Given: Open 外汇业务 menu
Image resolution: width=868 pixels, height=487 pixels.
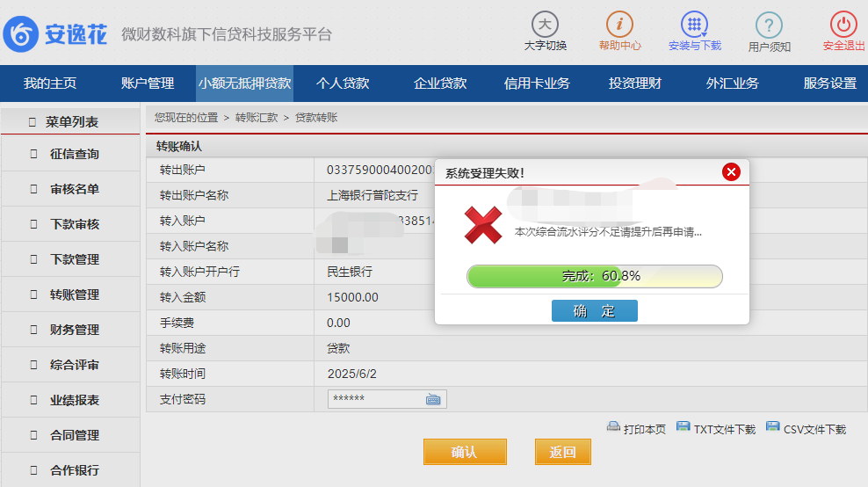Looking at the screenshot, I should click(732, 84).
